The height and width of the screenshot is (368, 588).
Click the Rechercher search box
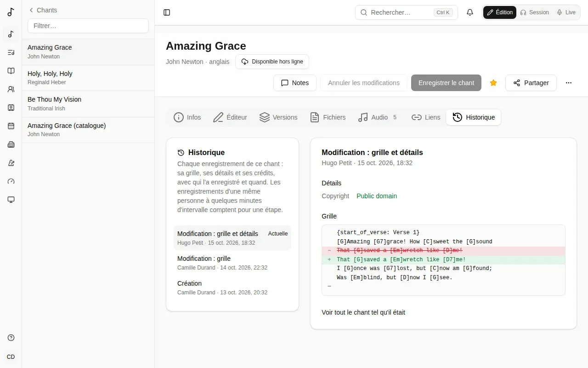(x=407, y=12)
